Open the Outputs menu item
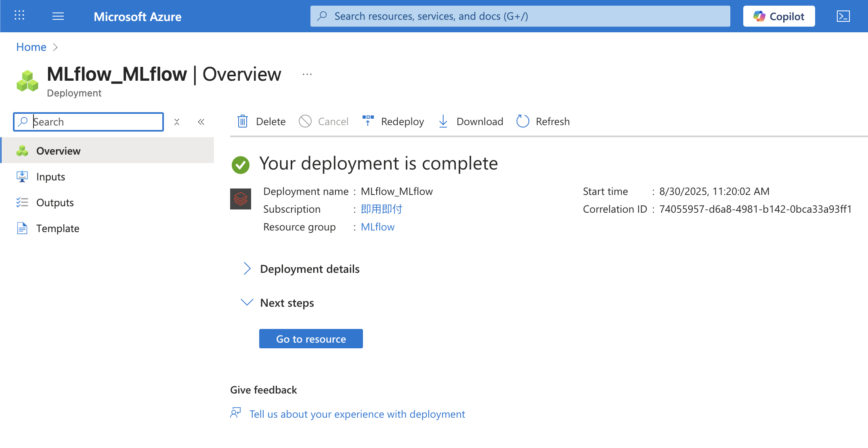The width and height of the screenshot is (868, 448). pyautogui.click(x=108, y=202)
